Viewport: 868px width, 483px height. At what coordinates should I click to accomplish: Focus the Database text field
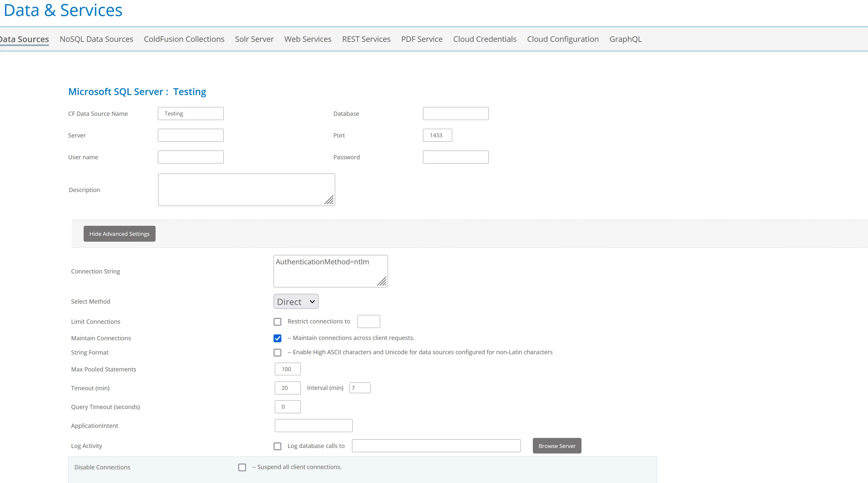pyautogui.click(x=456, y=114)
